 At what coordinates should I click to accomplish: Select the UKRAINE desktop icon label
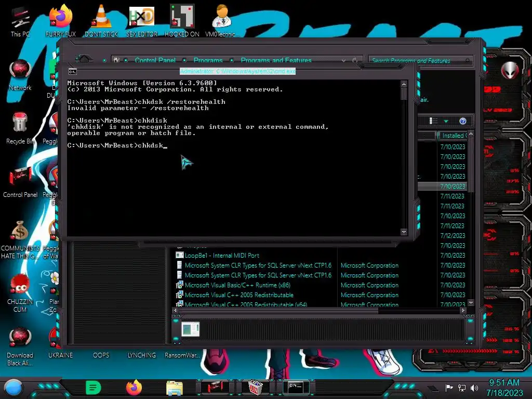(60, 355)
